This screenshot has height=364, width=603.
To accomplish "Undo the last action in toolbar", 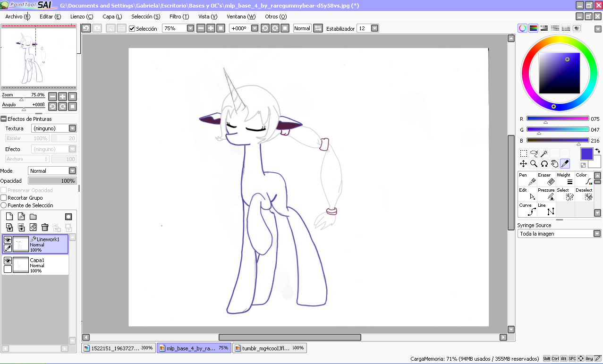I will click(x=86, y=28).
